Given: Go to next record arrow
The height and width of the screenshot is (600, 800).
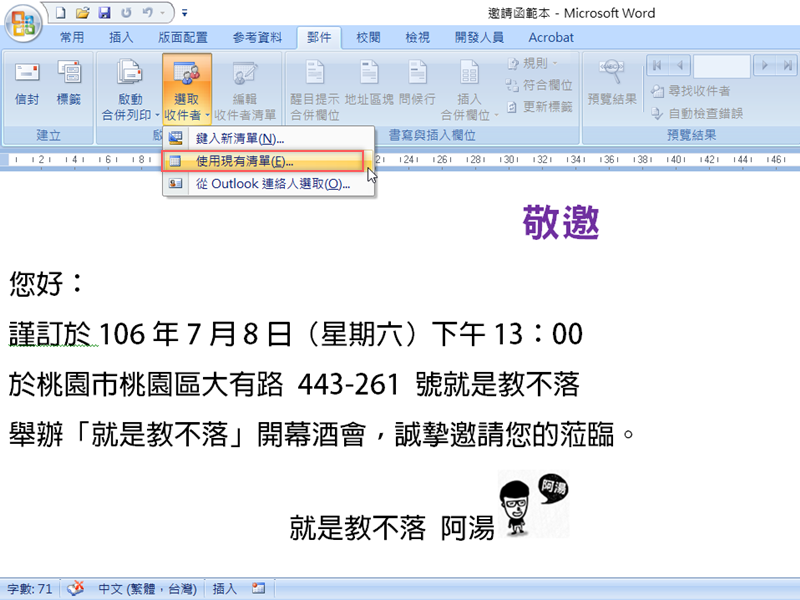Looking at the screenshot, I should point(764,65).
